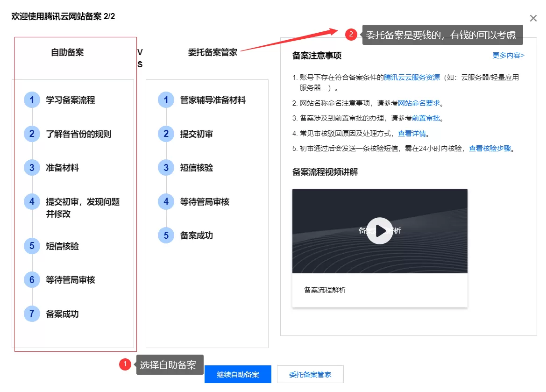Click the video thumbnail labeled 备案流程解析

click(x=379, y=230)
